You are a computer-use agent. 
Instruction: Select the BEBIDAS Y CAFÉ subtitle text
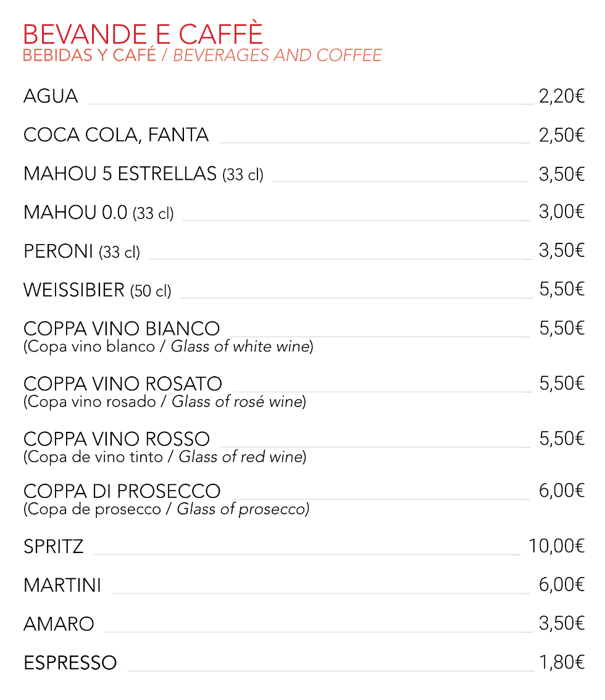click(x=90, y=56)
